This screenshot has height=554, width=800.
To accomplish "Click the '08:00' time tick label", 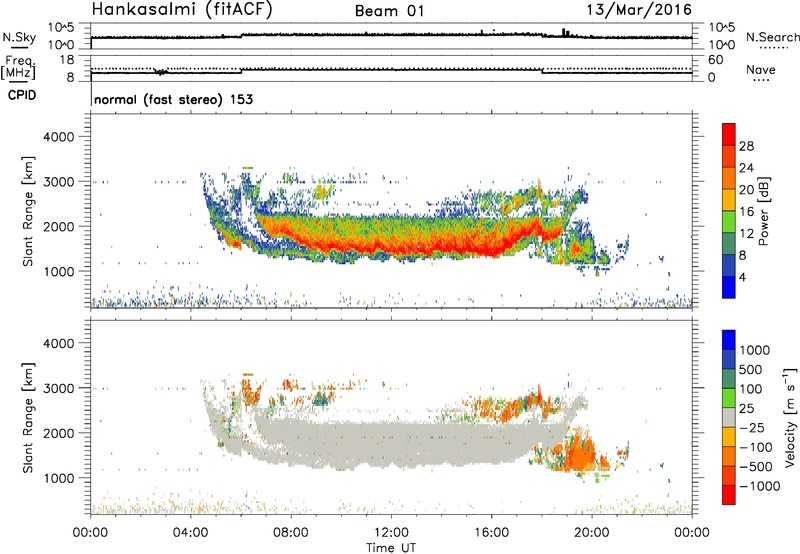I will point(291,533).
